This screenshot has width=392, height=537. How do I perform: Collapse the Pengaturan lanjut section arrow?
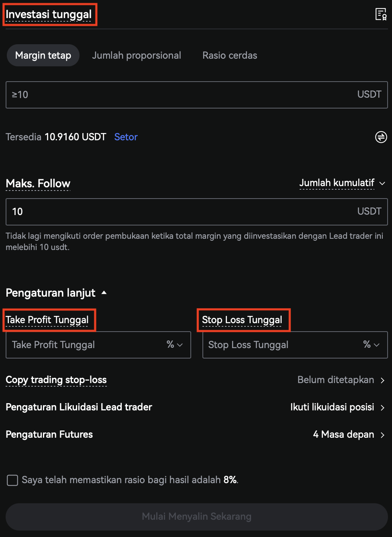point(104,293)
